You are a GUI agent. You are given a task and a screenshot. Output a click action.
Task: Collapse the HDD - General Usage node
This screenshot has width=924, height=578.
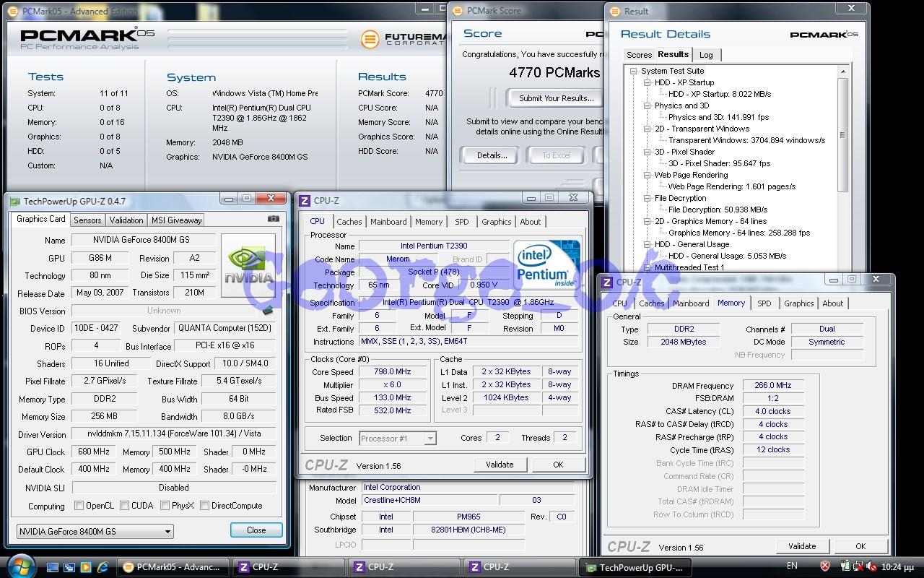pyautogui.click(x=648, y=244)
